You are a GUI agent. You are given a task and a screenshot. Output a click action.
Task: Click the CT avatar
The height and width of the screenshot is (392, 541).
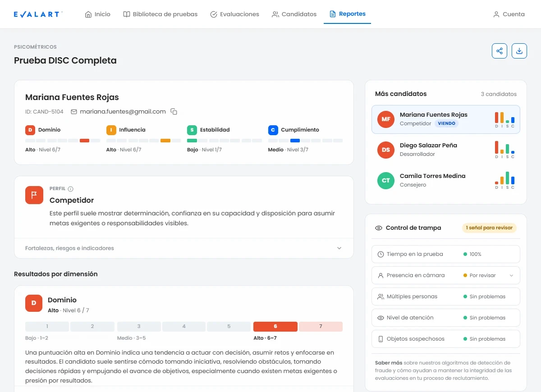tap(386, 180)
